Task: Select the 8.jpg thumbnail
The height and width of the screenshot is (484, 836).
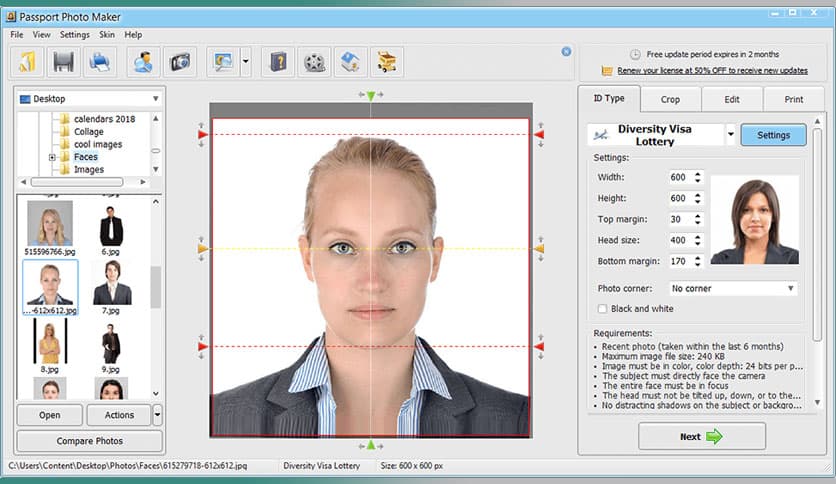Action: [x=50, y=345]
